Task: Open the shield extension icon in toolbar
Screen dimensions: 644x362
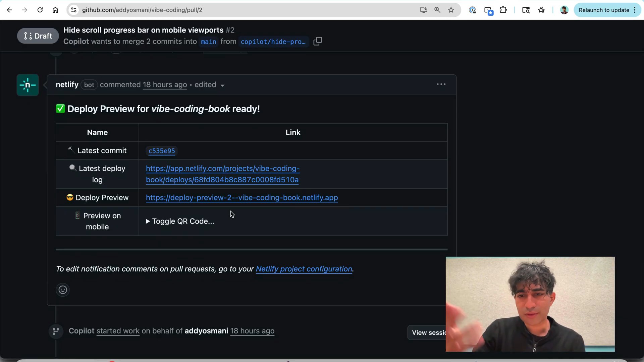Action: (x=472, y=10)
